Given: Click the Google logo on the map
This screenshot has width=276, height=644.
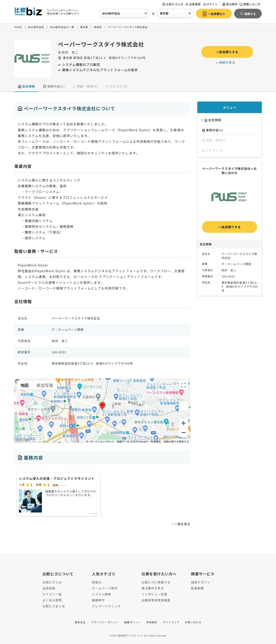Looking at the screenshot, I should click(x=23, y=439).
